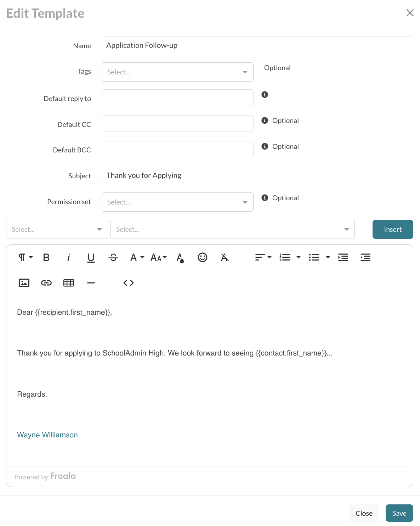Click the Insert button
The width and height of the screenshot is (420, 526).
click(393, 229)
